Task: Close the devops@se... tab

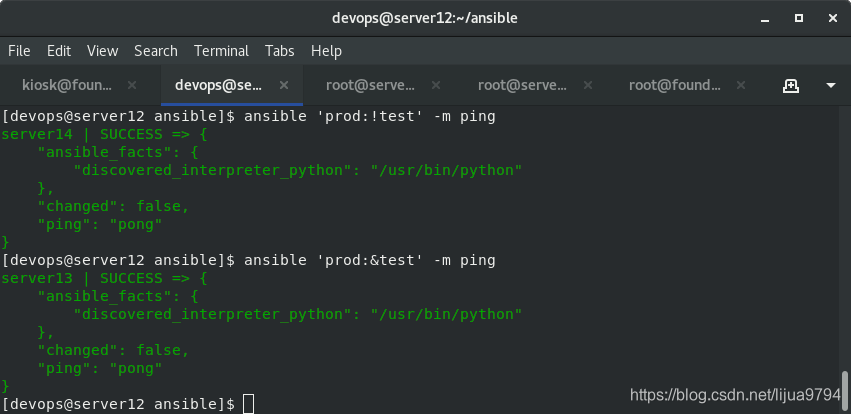Action: click(x=284, y=85)
